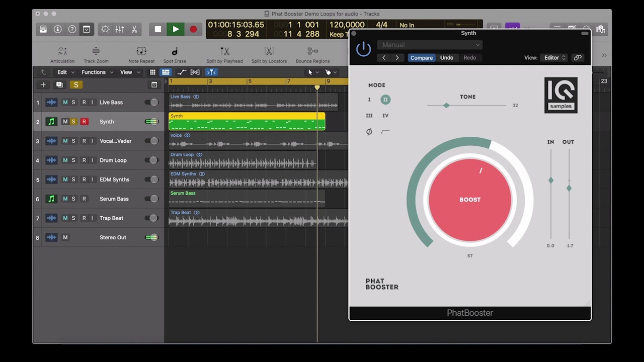Arm recording with the Record button
This screenshot has width=644, height=362.
click(193, 29)
